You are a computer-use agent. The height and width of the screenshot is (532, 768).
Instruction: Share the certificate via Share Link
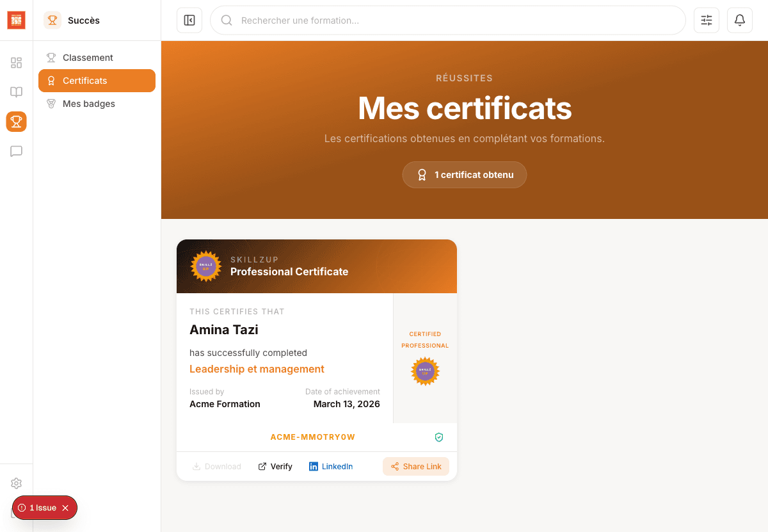pos(416,466)
